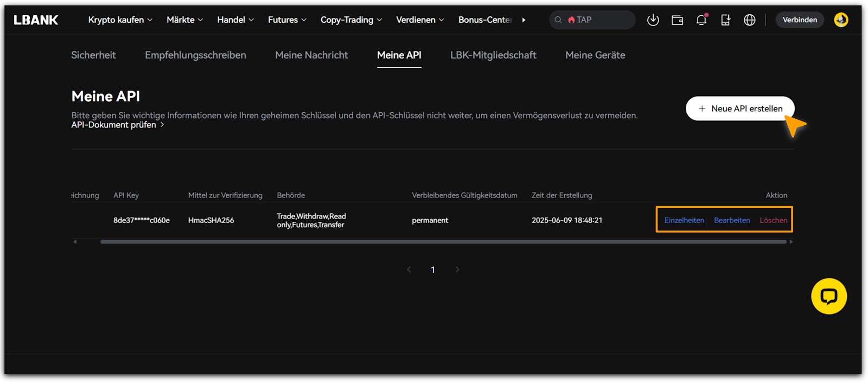868x384 pixels.
Task: Open the download app icon
Action: [653, 20]
